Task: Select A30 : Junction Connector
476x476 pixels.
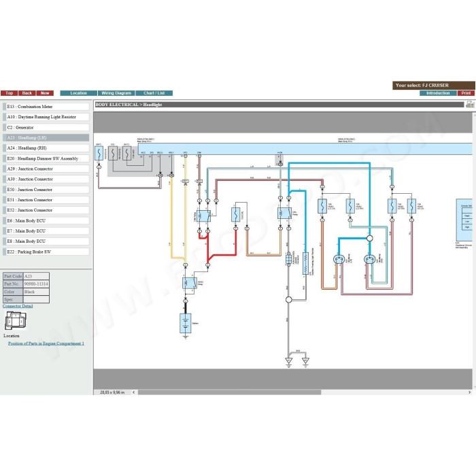Action: click(46, 179)
